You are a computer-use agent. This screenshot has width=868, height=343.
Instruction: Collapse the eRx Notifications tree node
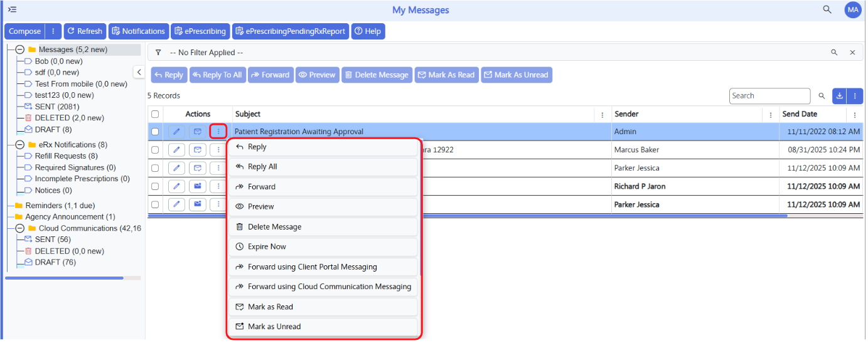[x=19, y=145]
